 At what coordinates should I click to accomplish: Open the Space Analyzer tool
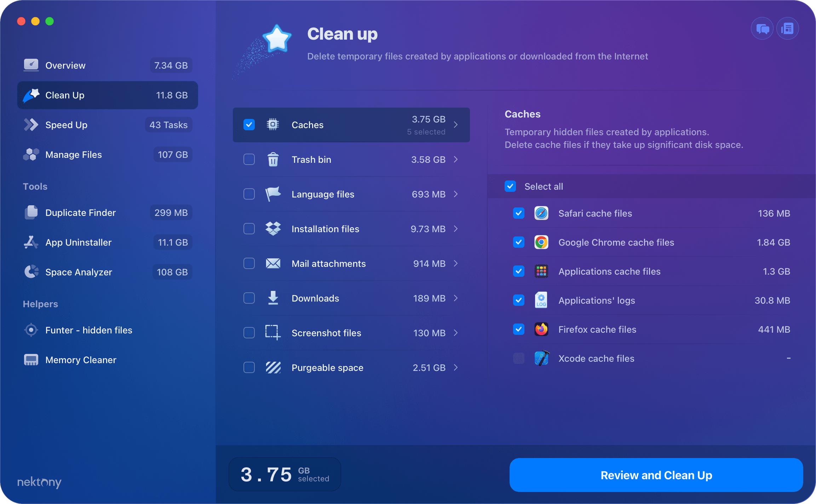(78, 272)
